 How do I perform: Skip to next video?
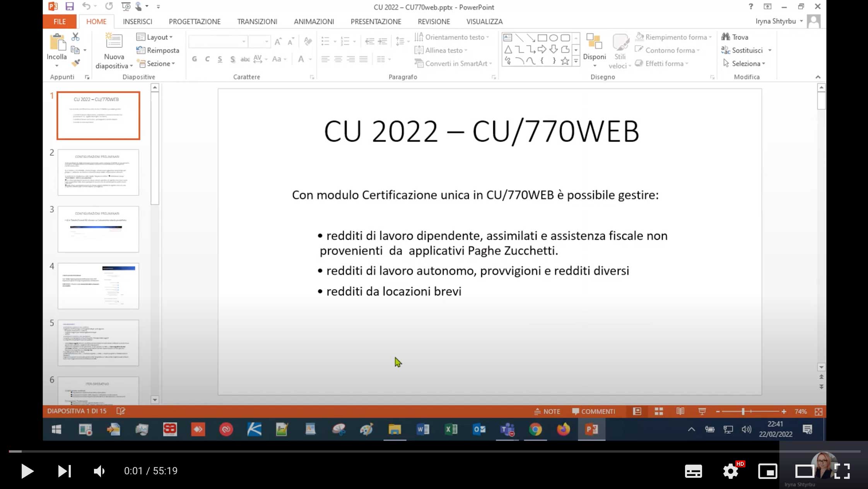(x=64, y=471)
